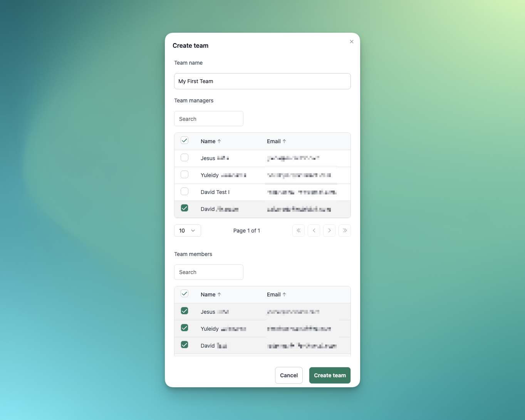525x420 pixels.
Task: Sort Team members by Name column
Action: coord(211,295)
